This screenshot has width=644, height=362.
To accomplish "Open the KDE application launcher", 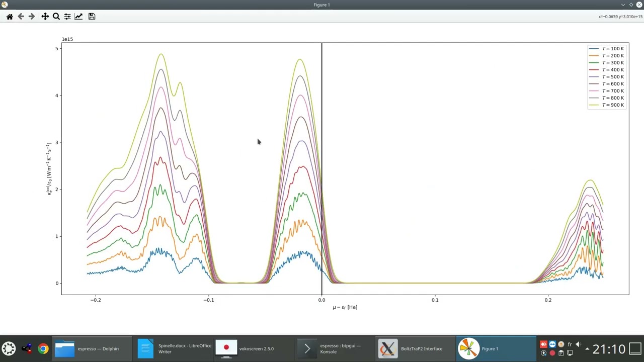I will [x=9, y=348].
